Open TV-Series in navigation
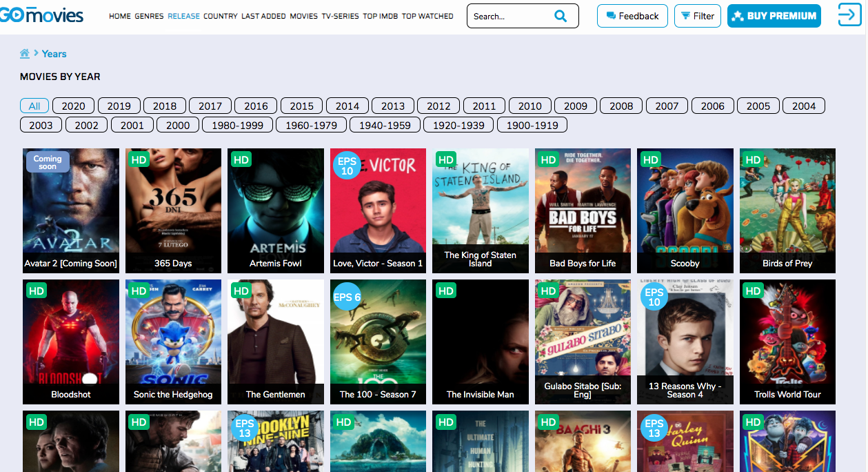The height and width of the screenshot is (472, 868). click(x=341, y=16)
